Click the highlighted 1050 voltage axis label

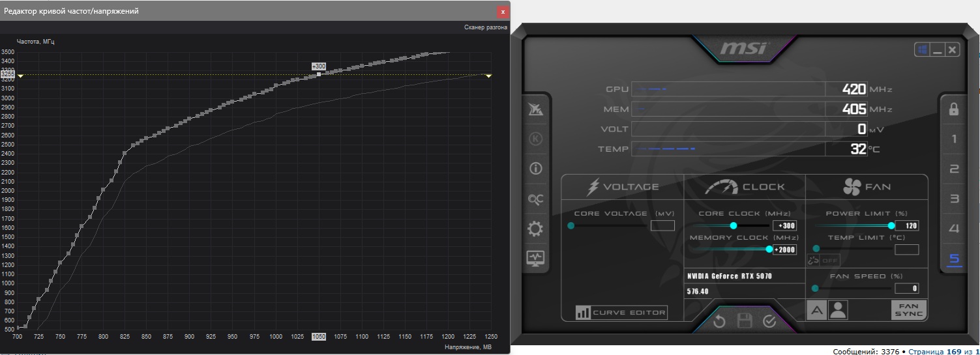pyautogui.click(x=319, y=336)
